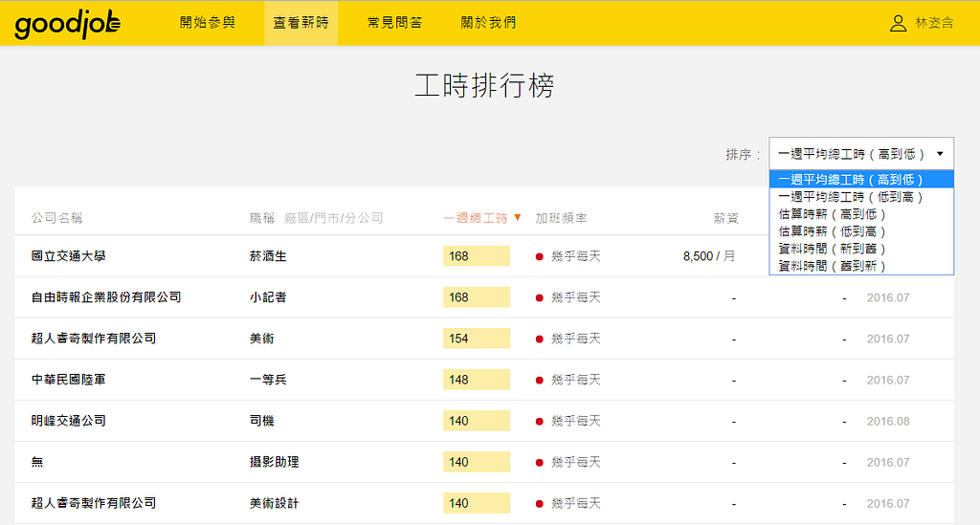Go to 常見問答 page
Screen dimensions: 980x525
click(395, 23)
